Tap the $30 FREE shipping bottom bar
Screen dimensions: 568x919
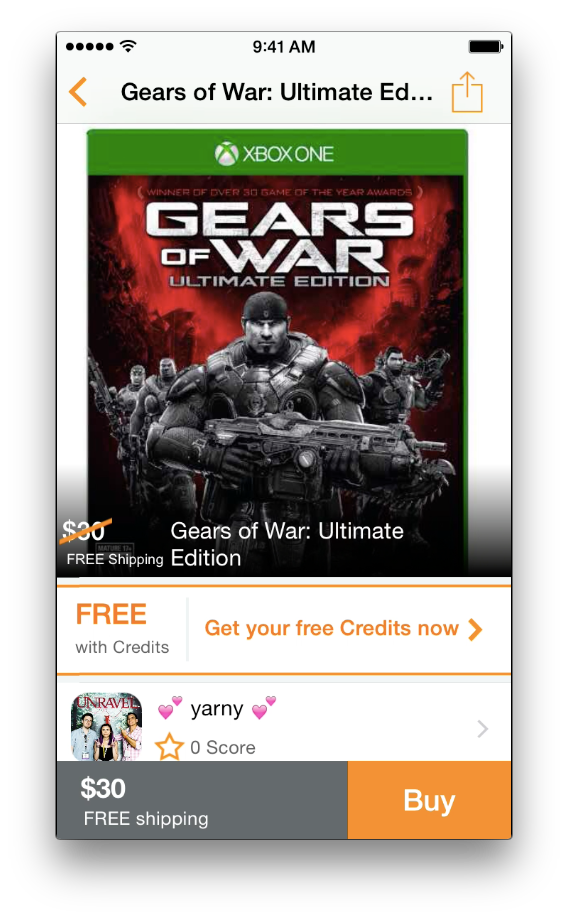(x=202, y=800)
